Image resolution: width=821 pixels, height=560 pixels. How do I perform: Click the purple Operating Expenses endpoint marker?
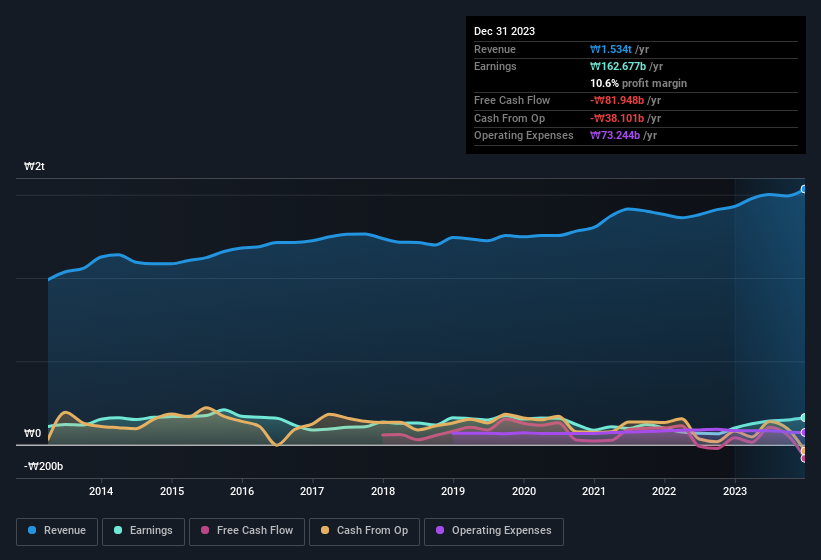click(x=804, y=433)
